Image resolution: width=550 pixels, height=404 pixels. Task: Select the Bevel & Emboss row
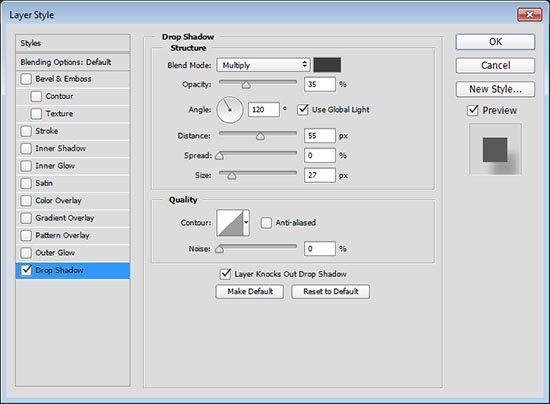tap(73, 79)
